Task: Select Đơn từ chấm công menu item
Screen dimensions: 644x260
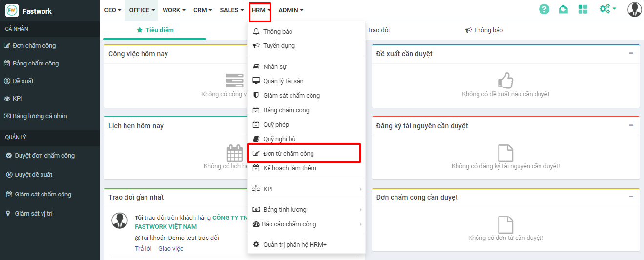Action: coord(288,153)
